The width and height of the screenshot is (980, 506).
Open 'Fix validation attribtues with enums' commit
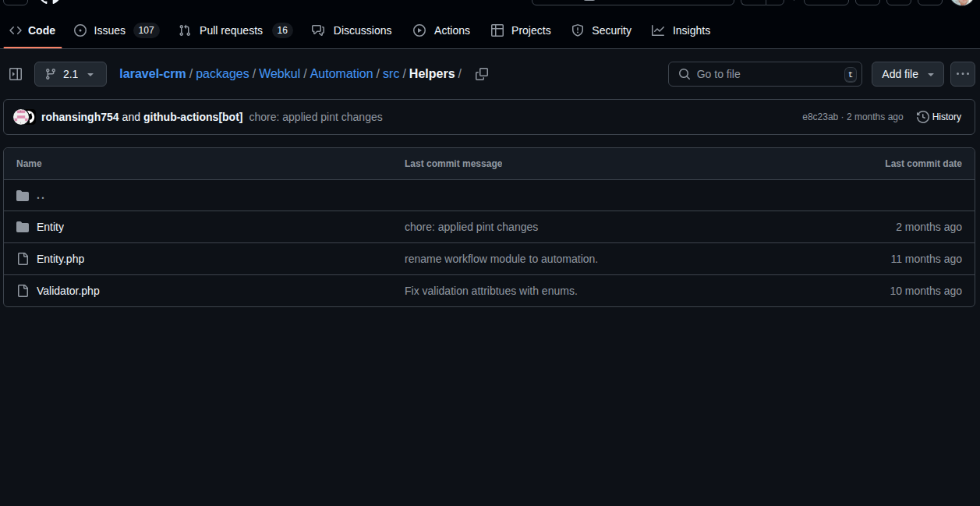(x=491, y=291)
